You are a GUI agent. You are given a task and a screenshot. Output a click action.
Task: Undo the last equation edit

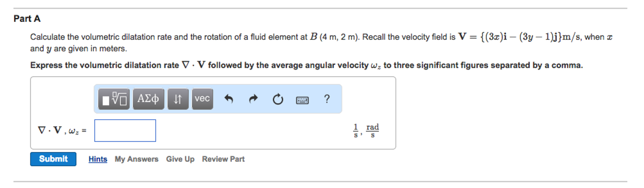pos(229,99)
